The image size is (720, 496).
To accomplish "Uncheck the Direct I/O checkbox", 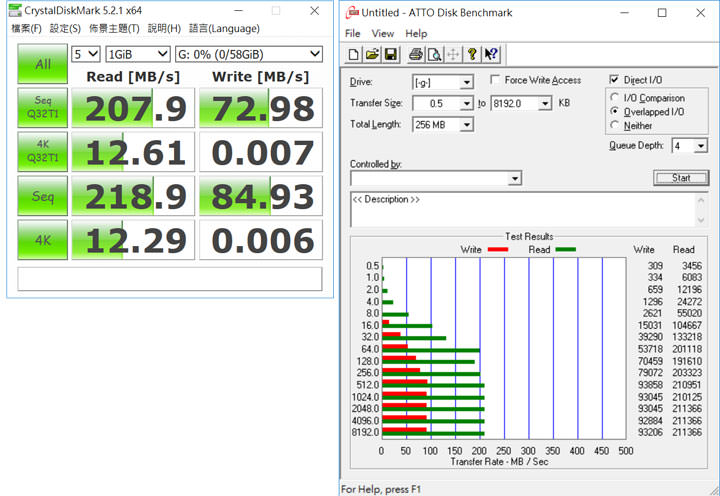I will [x=615, y=80].
